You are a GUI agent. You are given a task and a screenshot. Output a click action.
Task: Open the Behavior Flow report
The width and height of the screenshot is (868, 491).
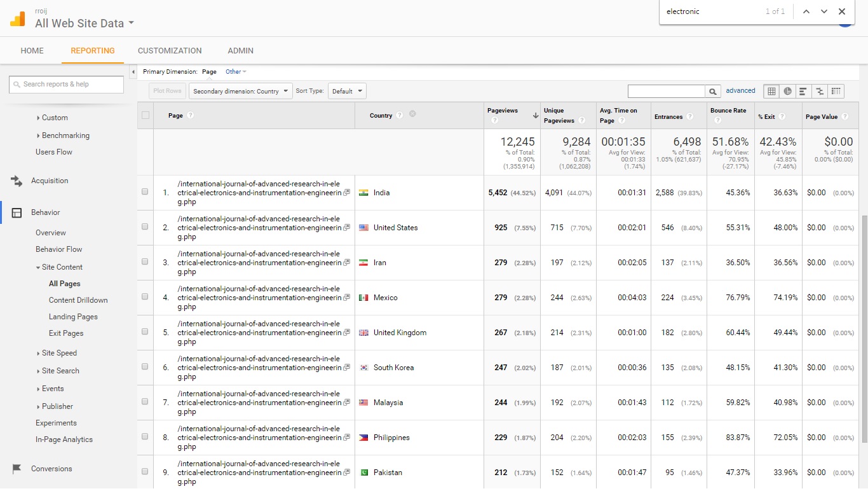pos(59,249)
